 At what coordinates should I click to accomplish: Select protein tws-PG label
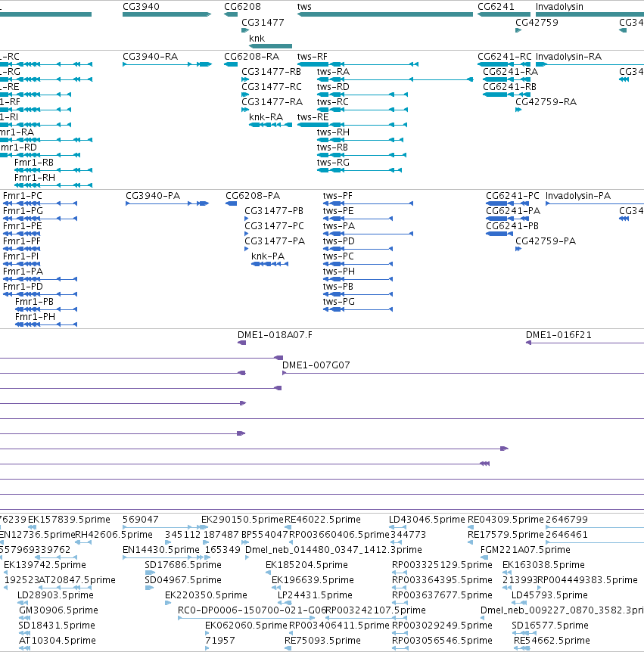point(339,302)
